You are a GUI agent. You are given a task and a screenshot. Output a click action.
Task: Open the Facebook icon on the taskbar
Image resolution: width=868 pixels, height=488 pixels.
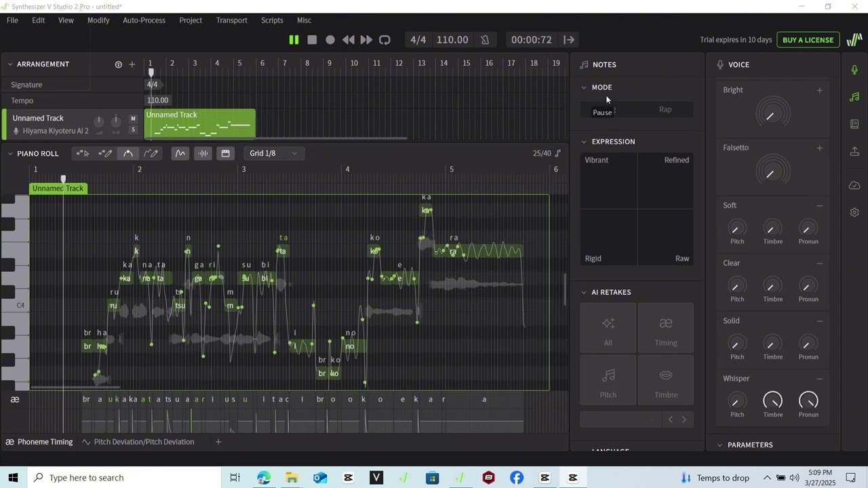click(x=517, y=478)
